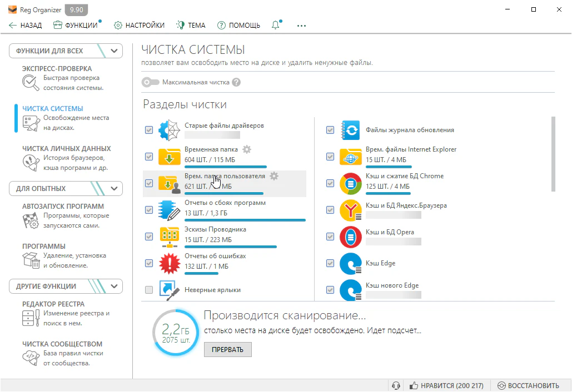The height and width of the screenshot is (392, 572).
Task: Click the Кэш и БД Opera icon
Action: coord(351,237)
